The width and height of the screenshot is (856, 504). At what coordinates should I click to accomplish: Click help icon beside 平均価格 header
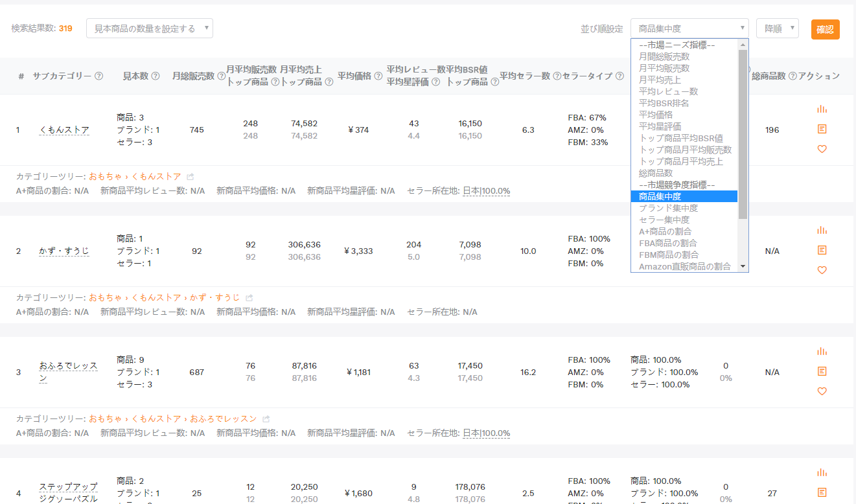tap(378, 76)
